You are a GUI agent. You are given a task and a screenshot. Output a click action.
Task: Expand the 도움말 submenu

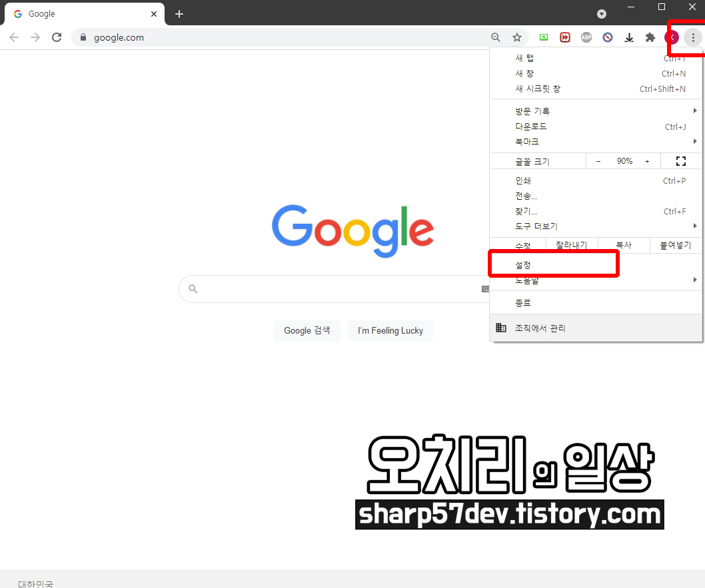(596, 280)
